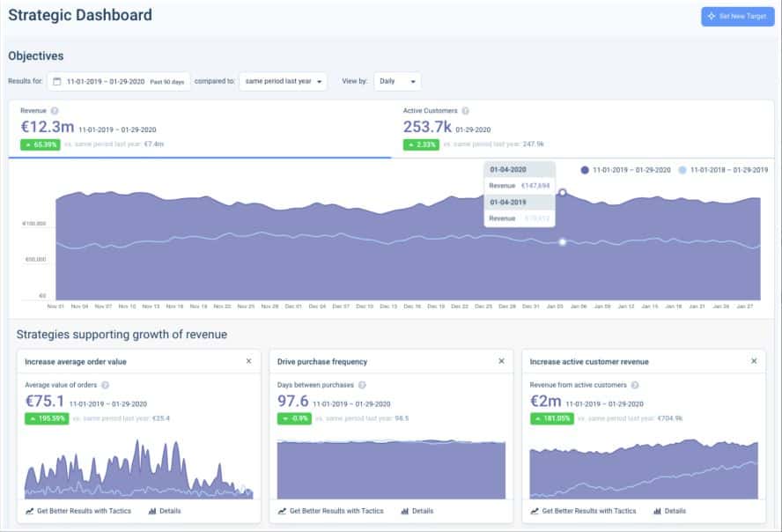Open the date range picker field

click(119, 81)
